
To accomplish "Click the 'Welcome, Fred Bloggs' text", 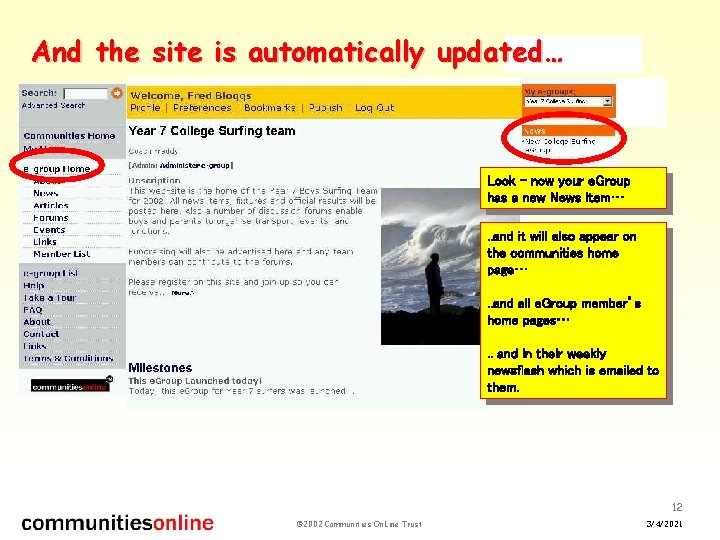I will (191, 96).
